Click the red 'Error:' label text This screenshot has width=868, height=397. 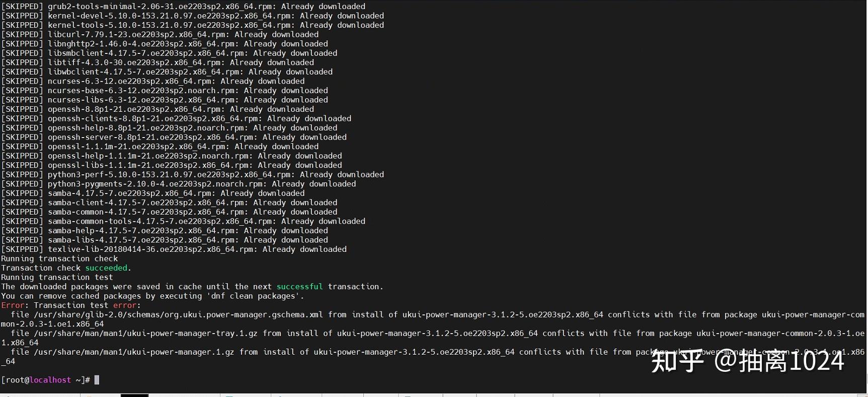[13, 305]
